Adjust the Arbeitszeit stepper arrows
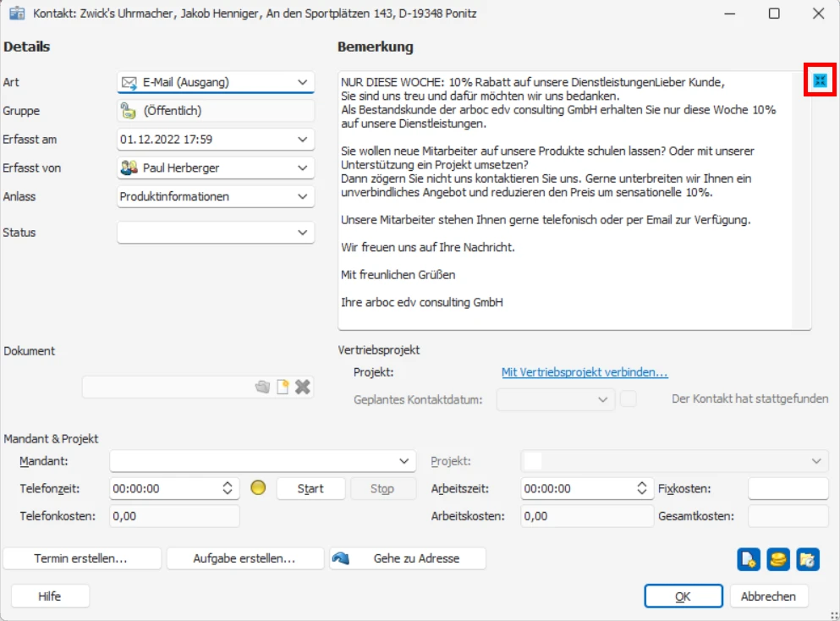Screen dimensions: 840x621 pos(642,488)
